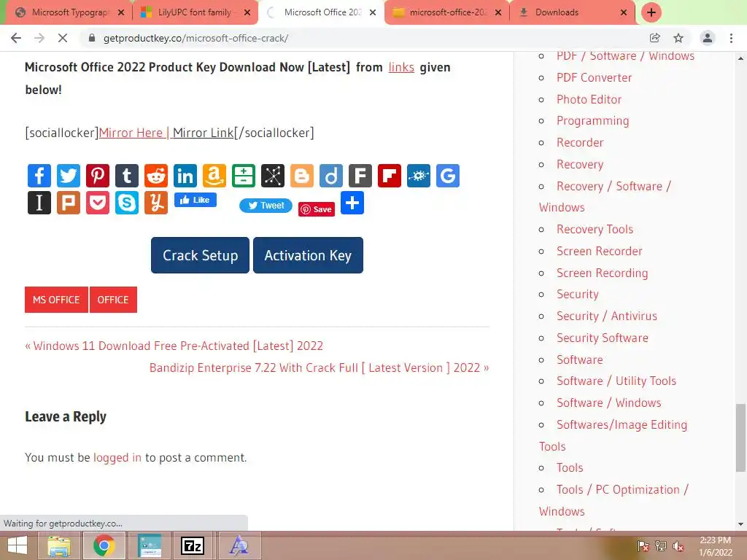
Task: Open the Screen Recorder category
Action: (600, 252)
